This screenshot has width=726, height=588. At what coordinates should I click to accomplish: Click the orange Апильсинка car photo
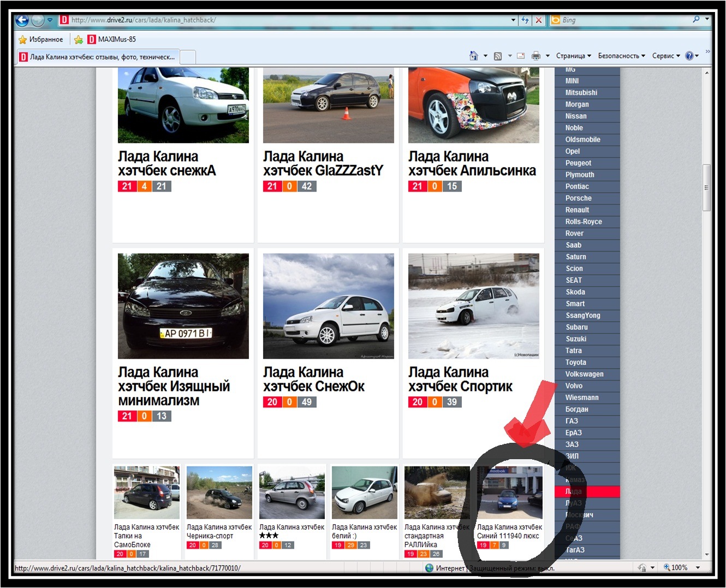(x=474, y=105)
